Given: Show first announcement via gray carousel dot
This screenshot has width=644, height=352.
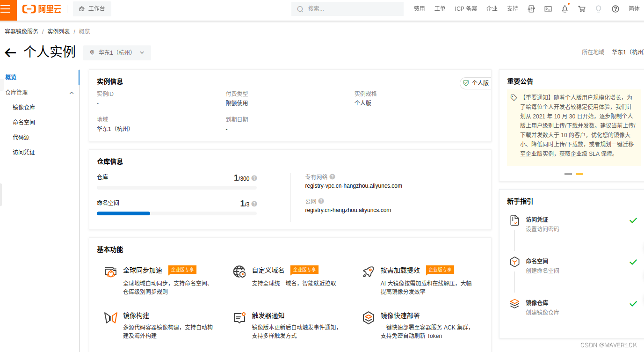Looking at the screenshot, I should coord(568,174).
